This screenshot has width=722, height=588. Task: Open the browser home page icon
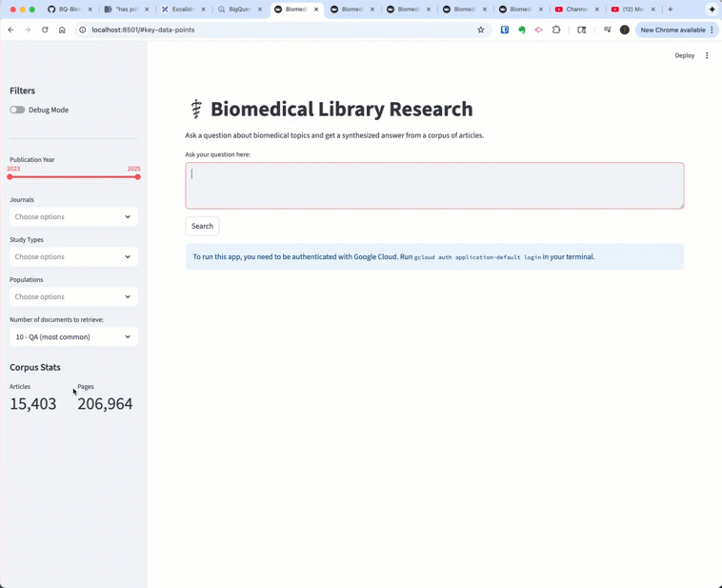pos(62,30)
